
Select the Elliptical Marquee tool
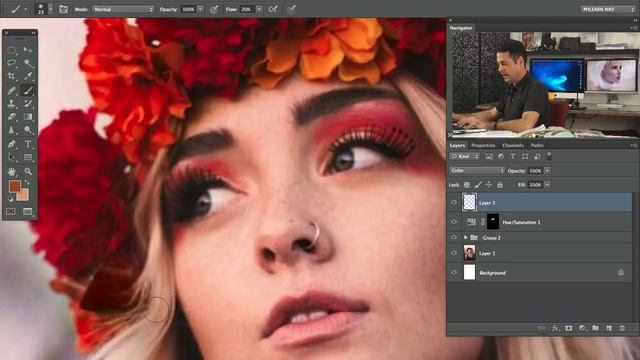pos(11,50)
